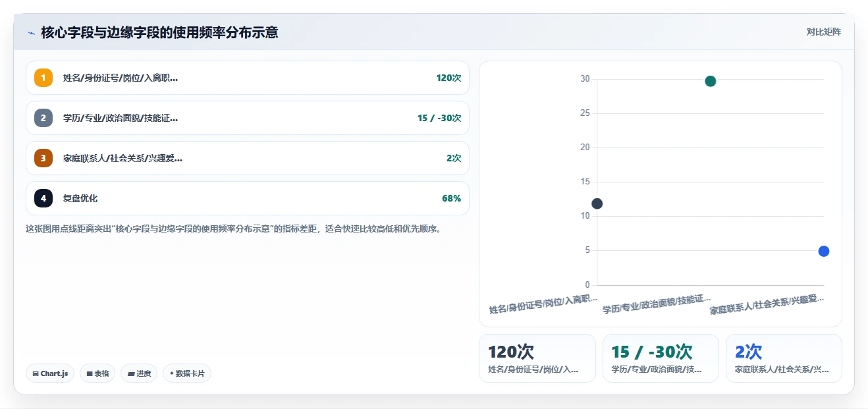
Task: Click the y-axis tick label 15
Action: tap(585, 182)
